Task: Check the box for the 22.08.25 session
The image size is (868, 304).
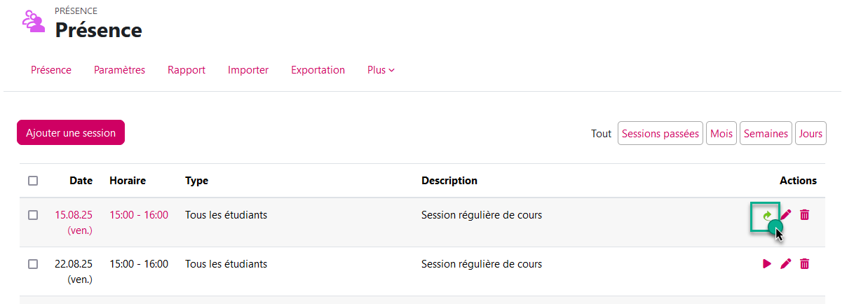Action: tap(33, 264)
